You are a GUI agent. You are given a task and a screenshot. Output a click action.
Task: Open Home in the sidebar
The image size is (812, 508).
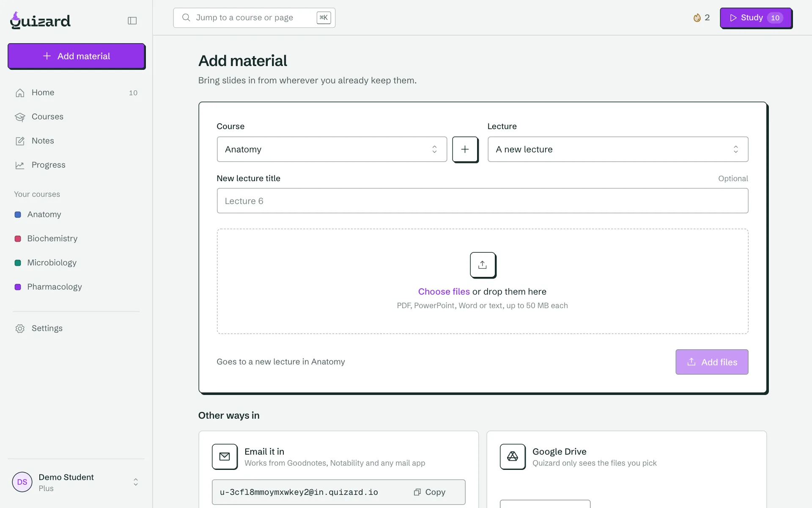tap(76, 93)
